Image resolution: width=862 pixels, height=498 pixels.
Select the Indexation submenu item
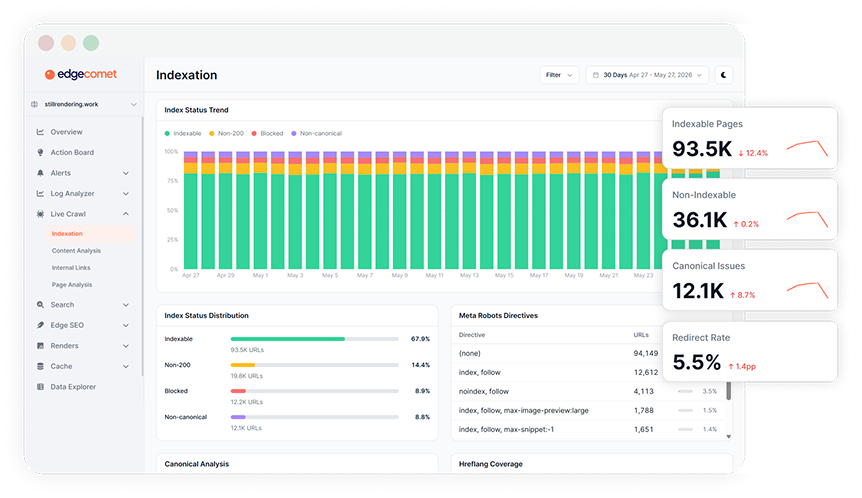coord(91,234)
